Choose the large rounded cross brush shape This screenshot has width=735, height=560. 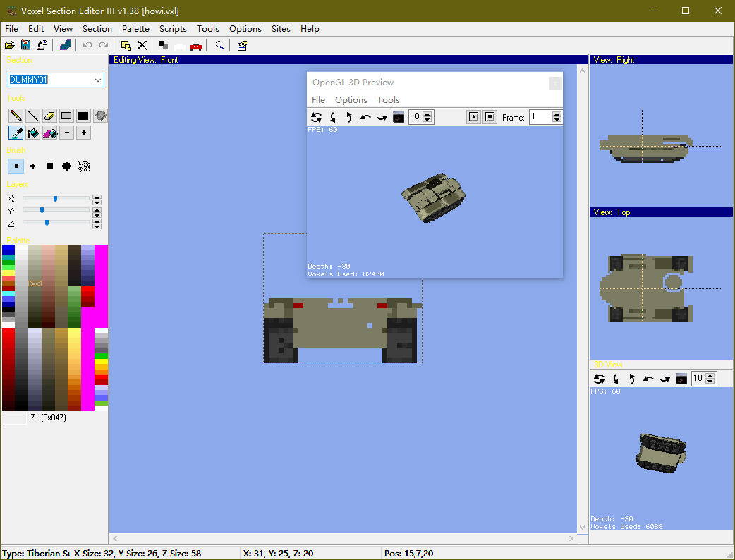click(x=66, y=166)
